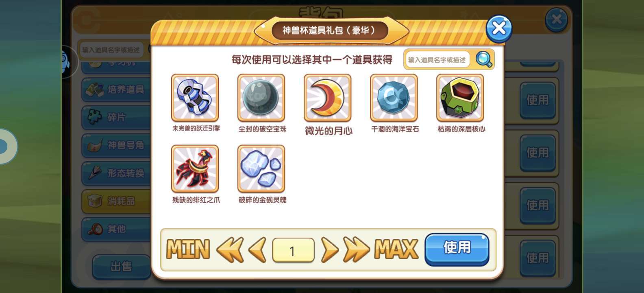
Task: Click the blue 使用 button in the dialog
Action: (457, 249)
